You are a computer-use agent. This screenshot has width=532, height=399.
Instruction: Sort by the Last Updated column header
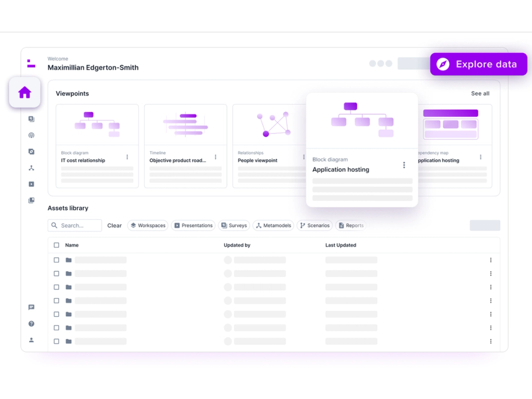(x=341, y=245)
